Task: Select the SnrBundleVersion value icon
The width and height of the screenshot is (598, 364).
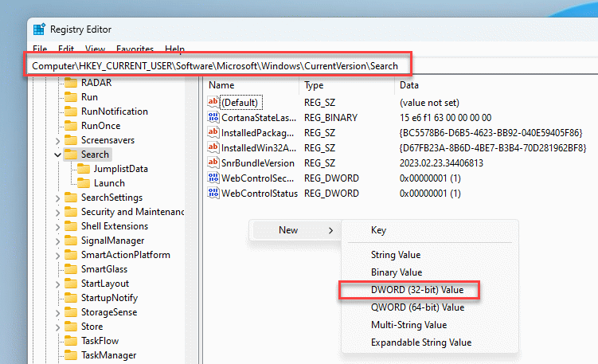Action: click(213, 162)
